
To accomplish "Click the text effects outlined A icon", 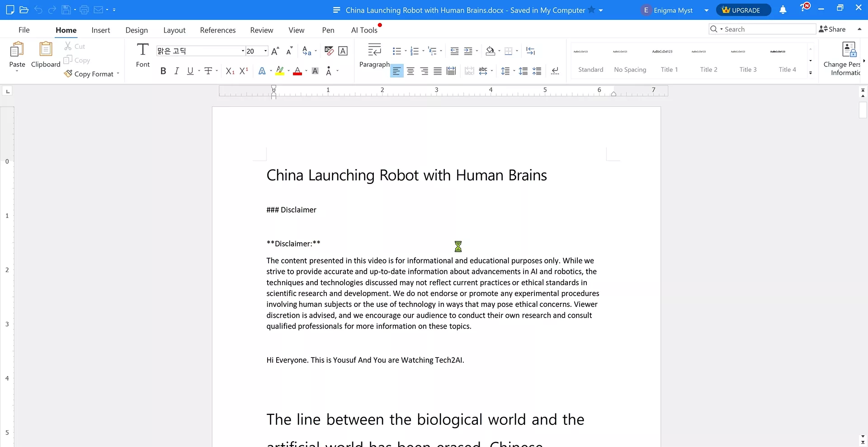I will coord(262,71).
